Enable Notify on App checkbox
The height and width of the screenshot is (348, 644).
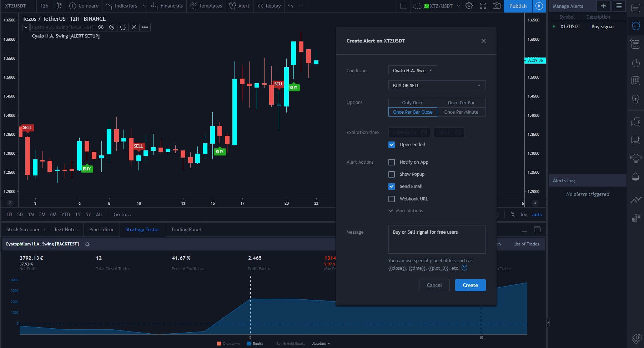[x=392, y=162]
